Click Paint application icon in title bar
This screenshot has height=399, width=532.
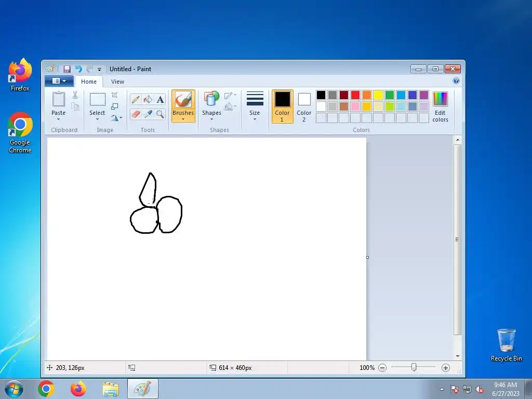[x=50, y=69]
